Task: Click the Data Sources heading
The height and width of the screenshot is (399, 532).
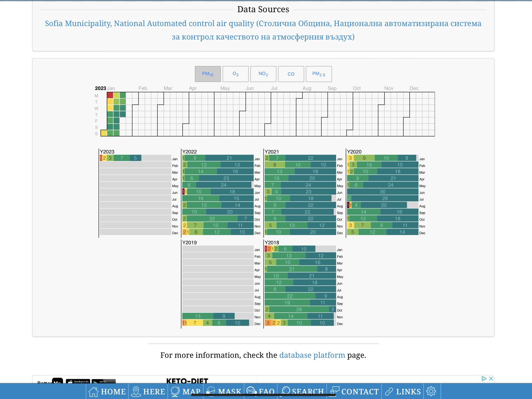Action: click(263, 9)
